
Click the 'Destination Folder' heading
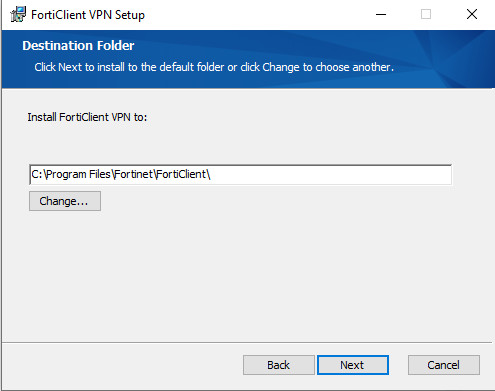coord(78,46)
